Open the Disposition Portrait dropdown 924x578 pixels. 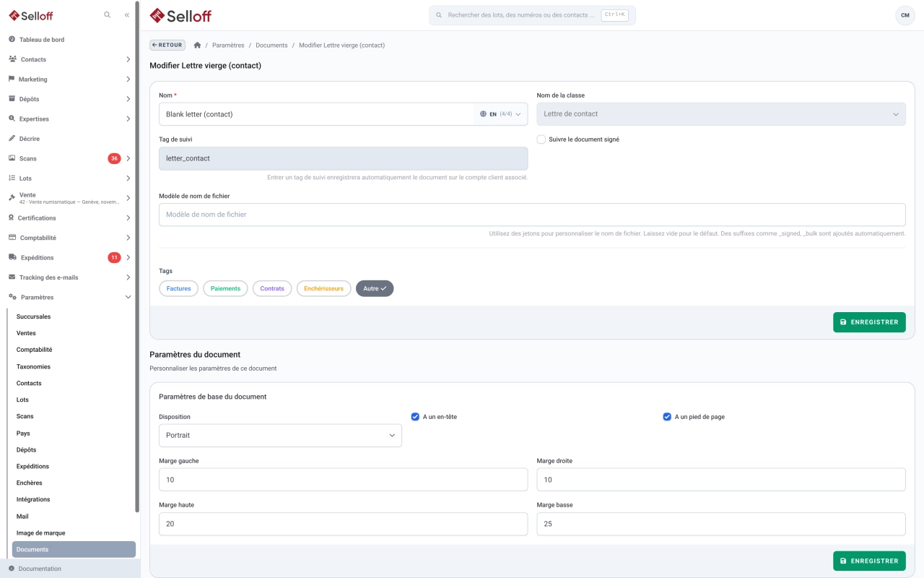pos(280,436)
